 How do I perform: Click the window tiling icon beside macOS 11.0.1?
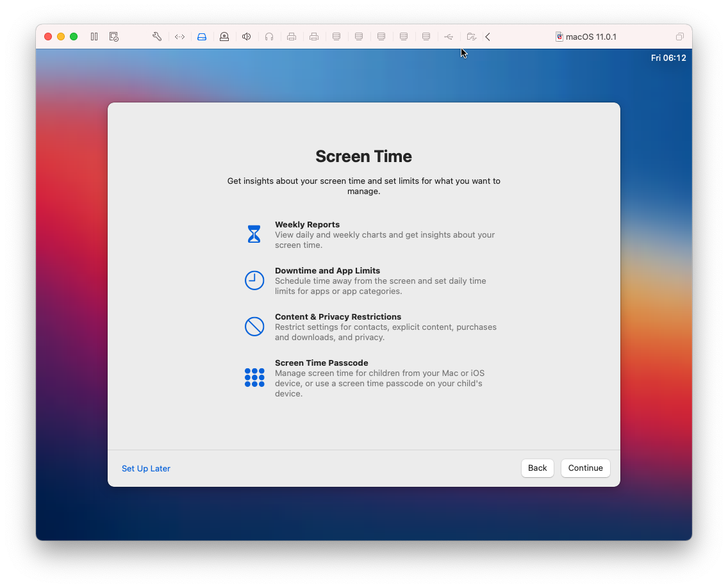pyautogui.click(x=679, y=37)
